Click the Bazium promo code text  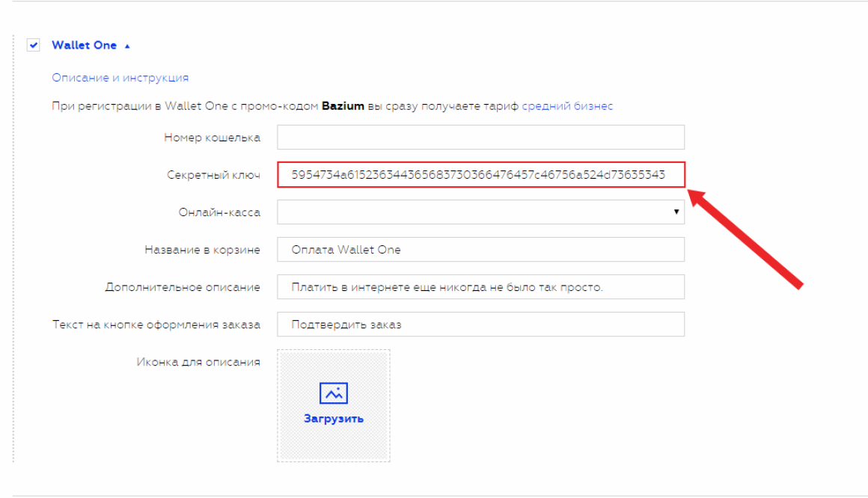[343, 105]
